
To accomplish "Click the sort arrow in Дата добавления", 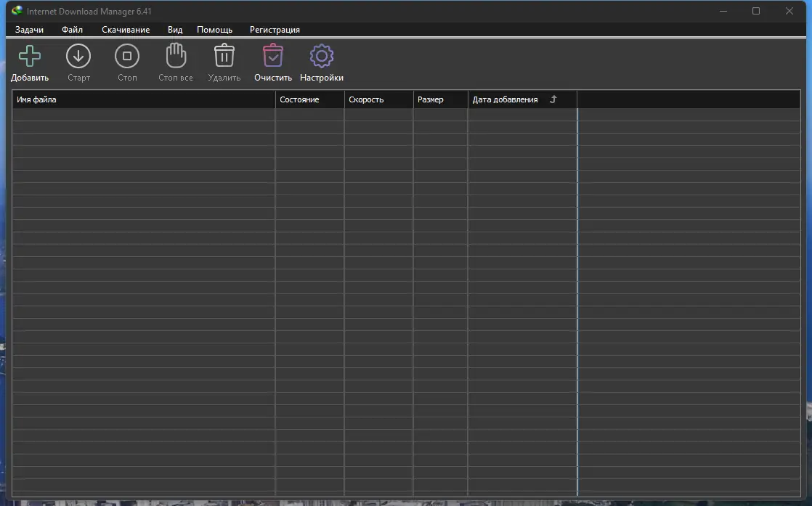I will (x=553, y=99).
